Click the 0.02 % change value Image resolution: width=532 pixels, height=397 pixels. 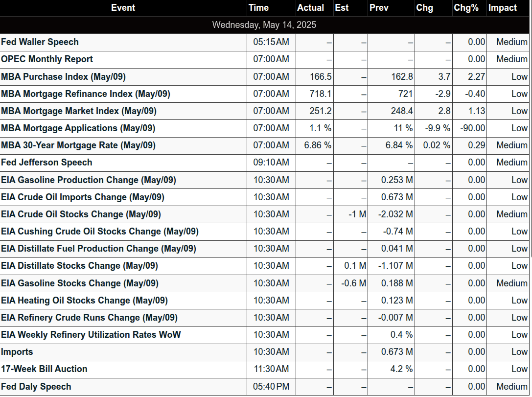pyautogui.click(x=437, y=145)
